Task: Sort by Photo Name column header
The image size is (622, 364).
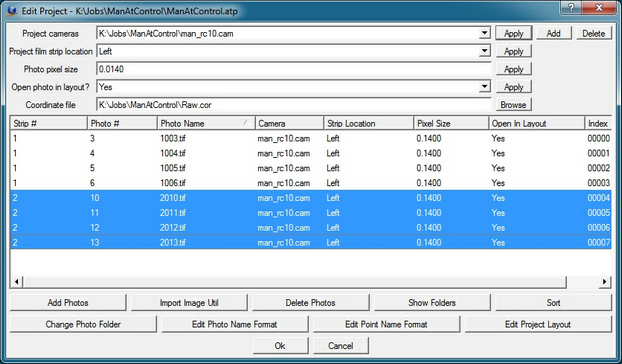Action: coord(206,123)
